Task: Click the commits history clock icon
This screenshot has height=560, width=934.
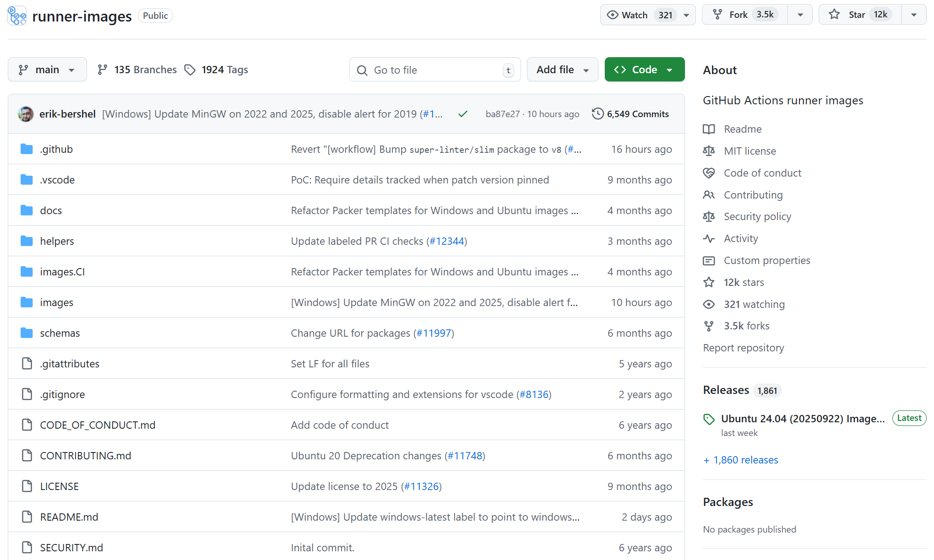Action: (597, 113)
